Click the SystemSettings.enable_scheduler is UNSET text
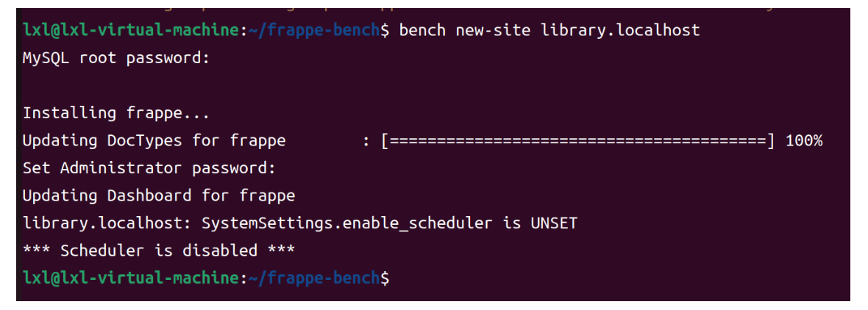The height and width of the screenshot is (310, 868). coord(389,223)
